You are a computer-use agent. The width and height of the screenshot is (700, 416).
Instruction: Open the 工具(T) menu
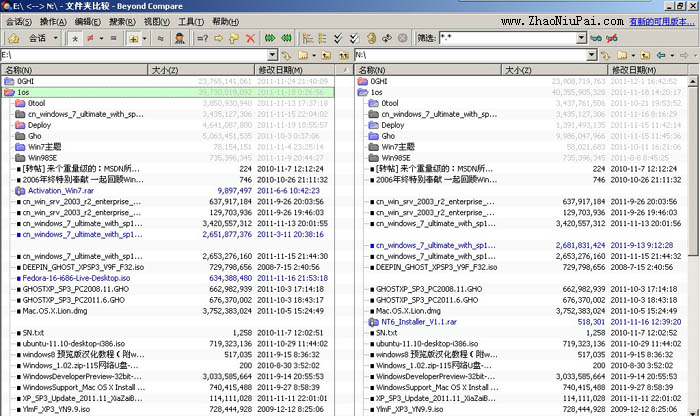tap(191, 21)
